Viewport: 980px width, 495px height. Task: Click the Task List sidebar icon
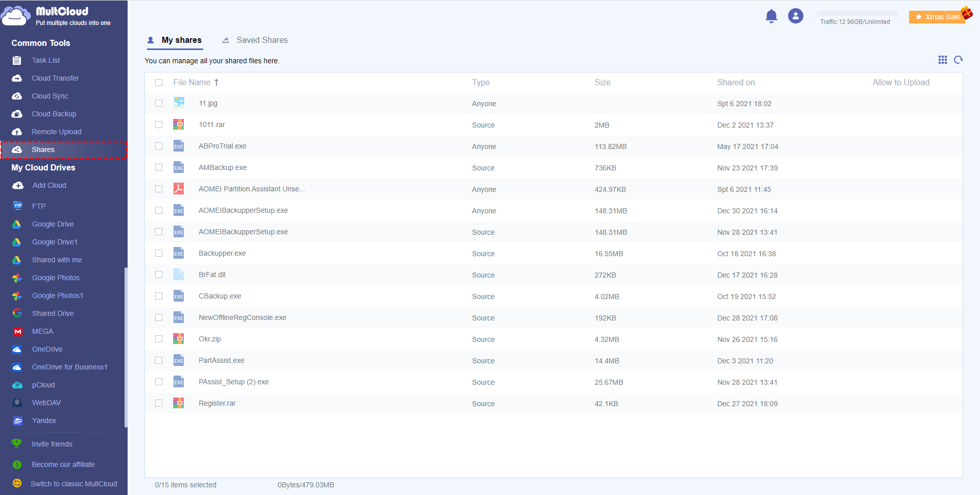click(17, 60)
